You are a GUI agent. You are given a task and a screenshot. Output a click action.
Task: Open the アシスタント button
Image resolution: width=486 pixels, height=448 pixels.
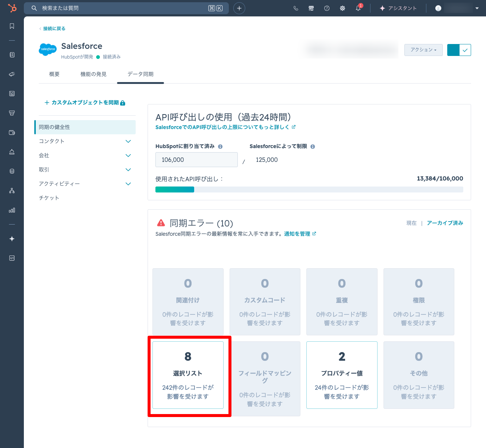398,8
